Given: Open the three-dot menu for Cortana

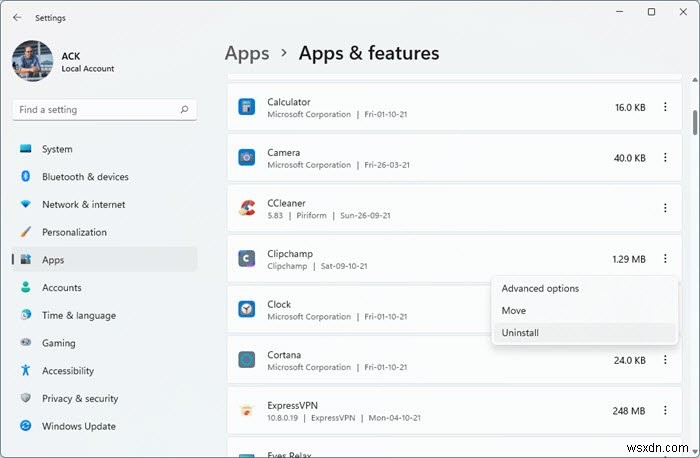Looking at the screenshot, I should coord(665,360).
